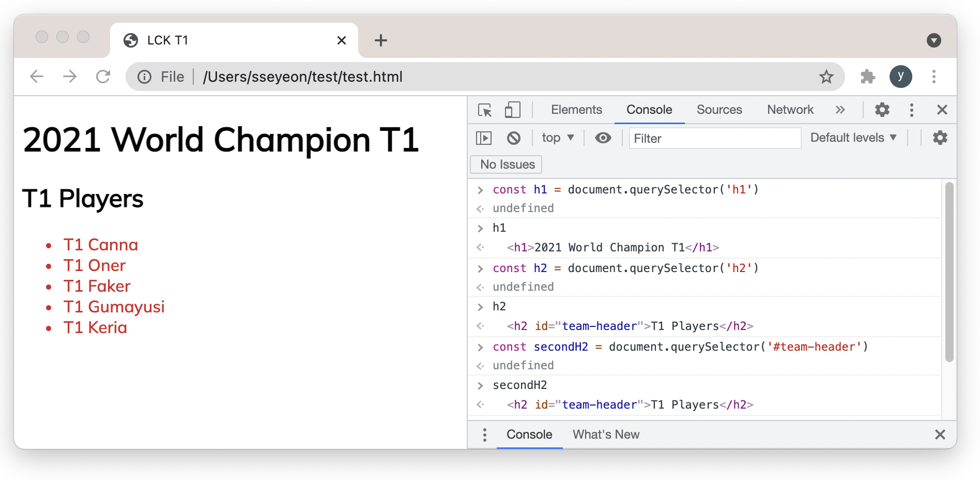Image resolution: width=980 pixels, height=480 pixels.
Task: Open the tab search dropdown arrow
Action: pos(934,40)
